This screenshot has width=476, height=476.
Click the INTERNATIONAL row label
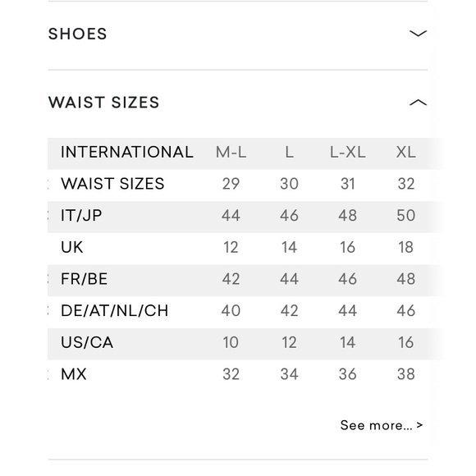pyautogui.click(x=127, y=152)
